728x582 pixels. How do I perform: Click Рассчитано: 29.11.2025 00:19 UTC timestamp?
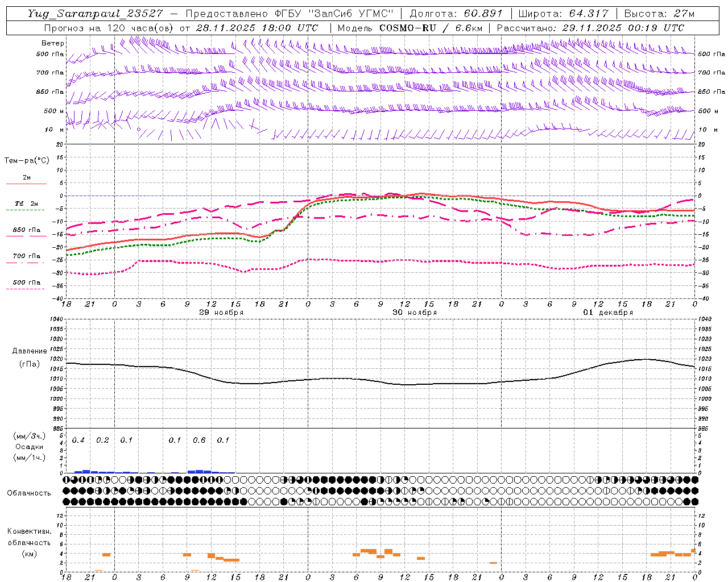590,28
